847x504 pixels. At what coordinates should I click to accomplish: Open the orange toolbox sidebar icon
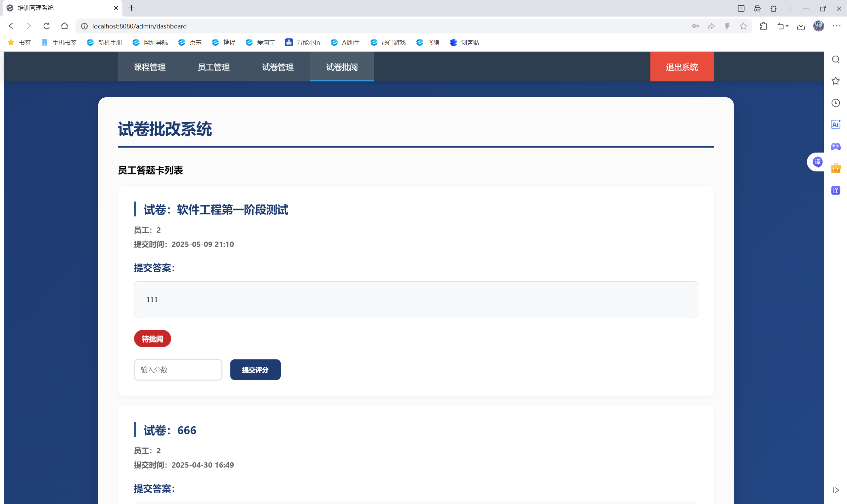pos(835,168)
